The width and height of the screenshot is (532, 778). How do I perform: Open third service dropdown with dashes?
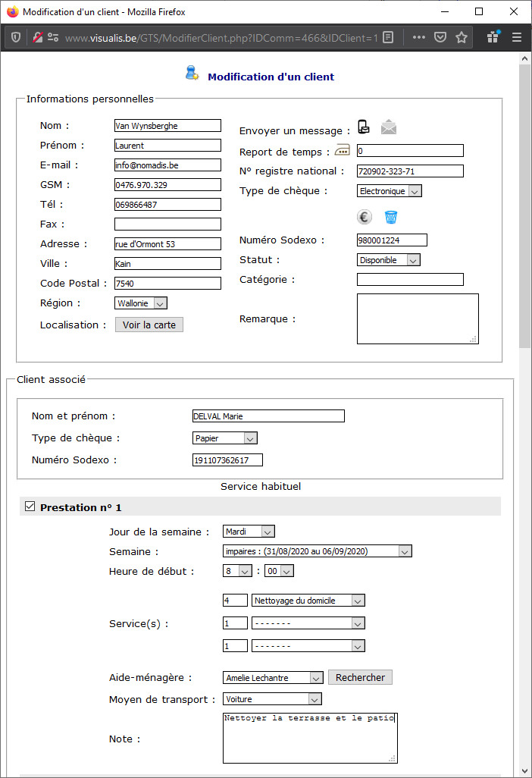click(x=308, y=646)
